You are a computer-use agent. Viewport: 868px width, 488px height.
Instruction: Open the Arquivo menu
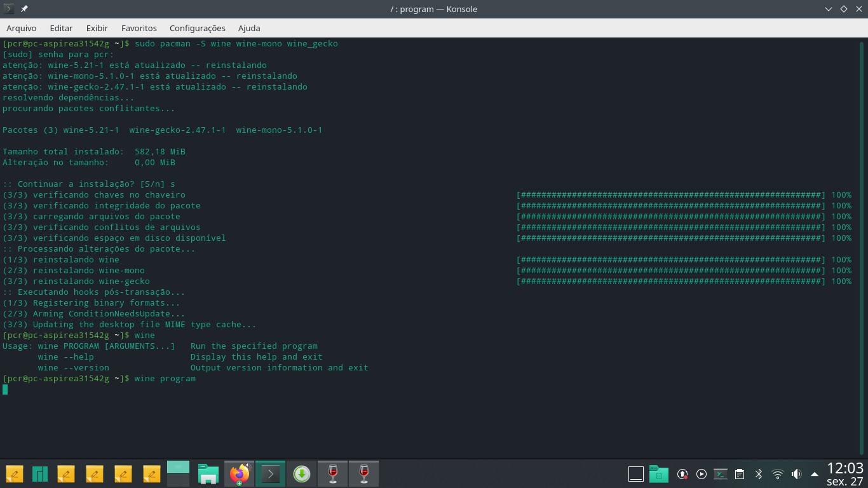click(21, 28)
